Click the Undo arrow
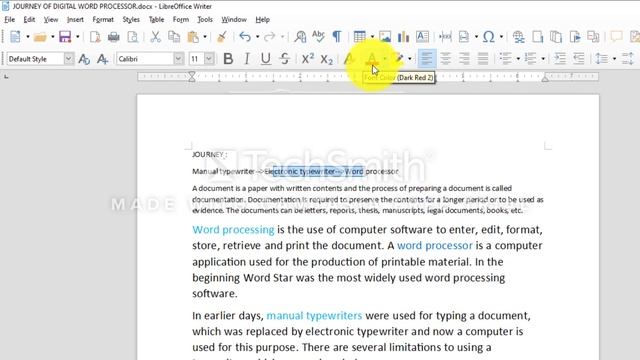The width and height of the screenshot is (640, 360). (x=245, y=37)
